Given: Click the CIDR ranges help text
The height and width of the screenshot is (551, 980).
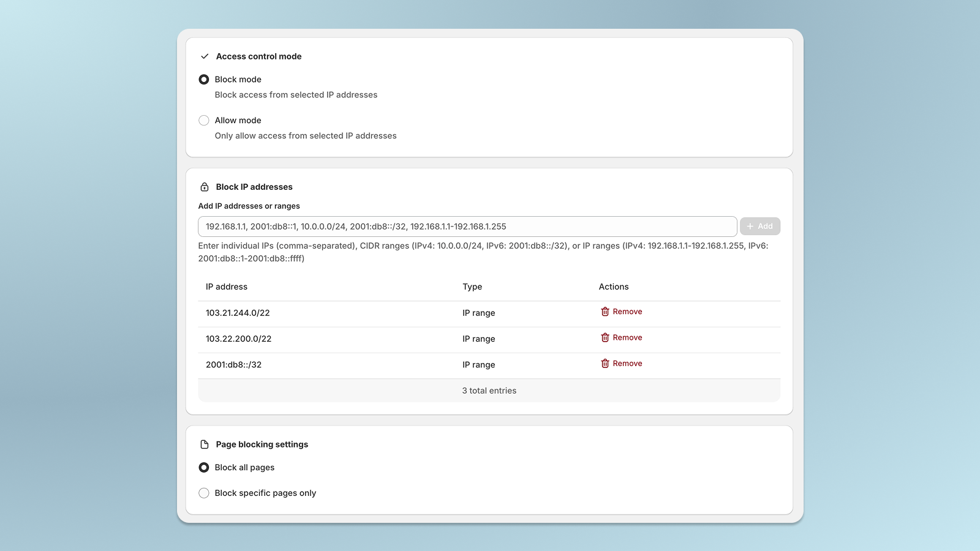Looking at the screenshot, I should 483,252.
